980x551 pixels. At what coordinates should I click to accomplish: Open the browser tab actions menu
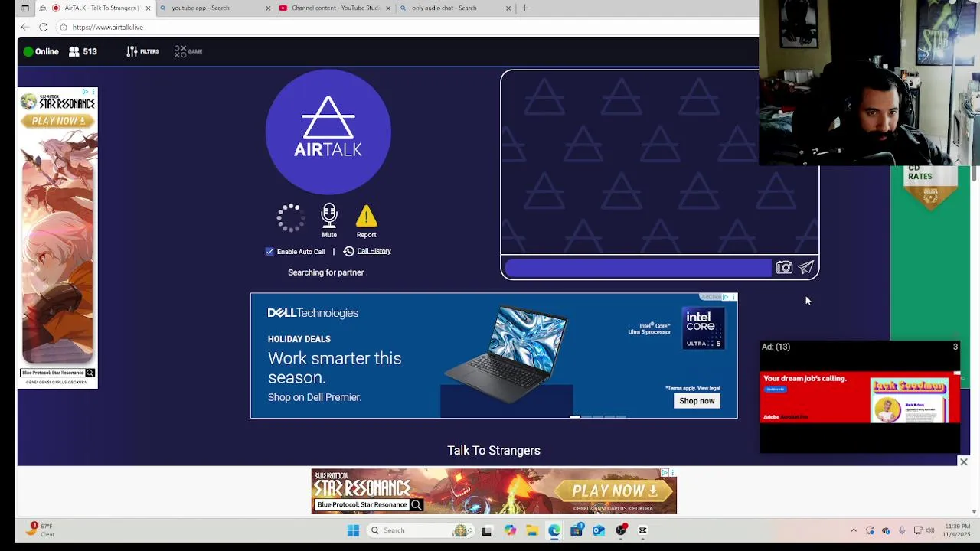click(25, 8)
